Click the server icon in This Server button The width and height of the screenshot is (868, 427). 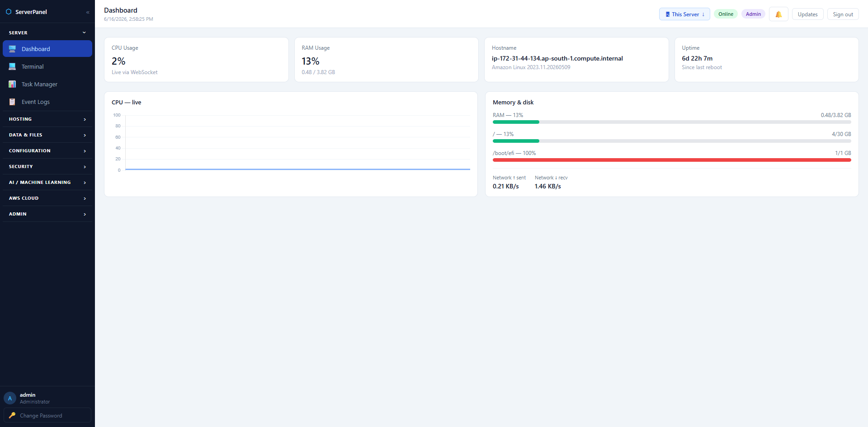(x=668, y=14)
